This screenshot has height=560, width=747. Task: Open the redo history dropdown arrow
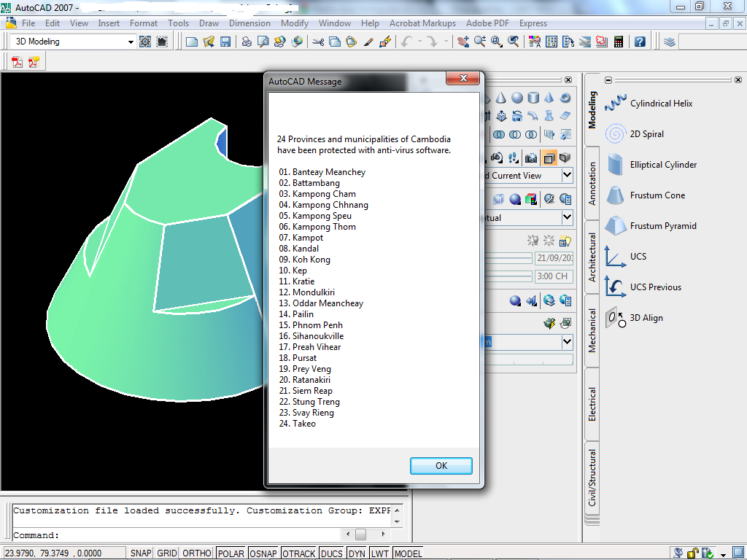click(x=446, y=42)
